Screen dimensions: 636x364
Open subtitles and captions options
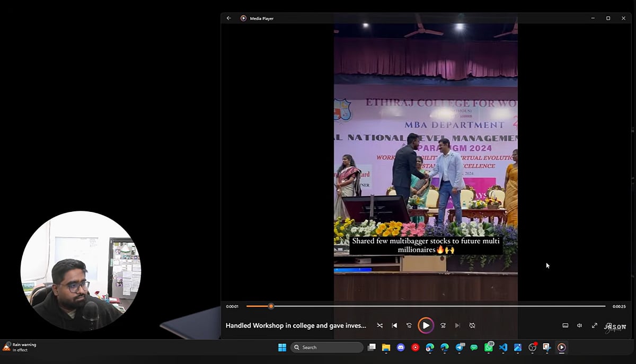point(566,325)
